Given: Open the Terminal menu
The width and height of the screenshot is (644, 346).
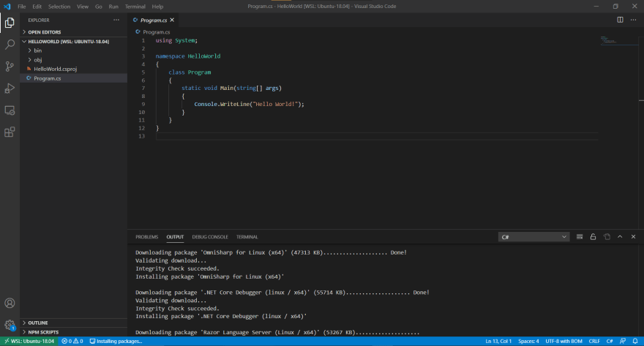Looking at the screenshot, I should 135,7.
